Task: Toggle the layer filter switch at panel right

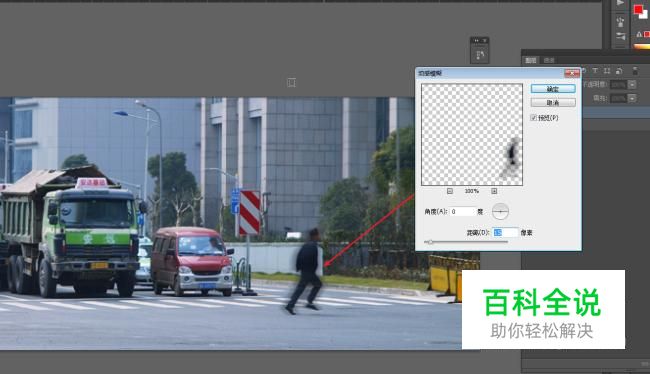Action: coord(635,71)
